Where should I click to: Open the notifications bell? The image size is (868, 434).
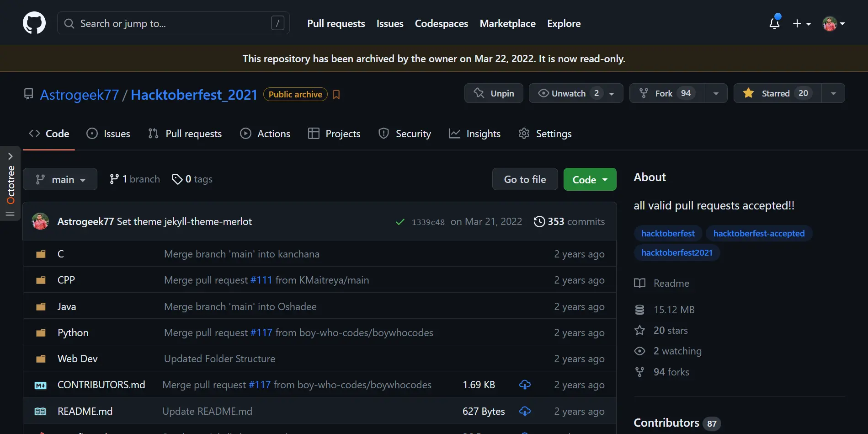click(774, 23)
